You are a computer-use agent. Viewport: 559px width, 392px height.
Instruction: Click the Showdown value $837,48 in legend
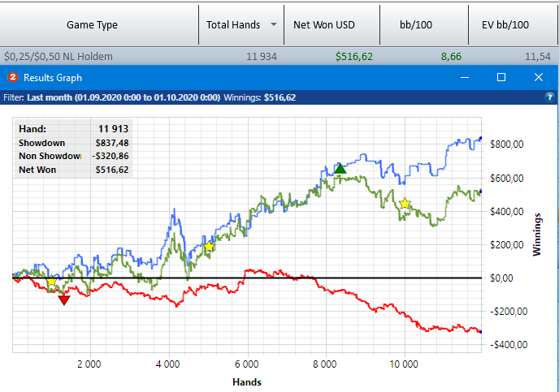[112, 143]
